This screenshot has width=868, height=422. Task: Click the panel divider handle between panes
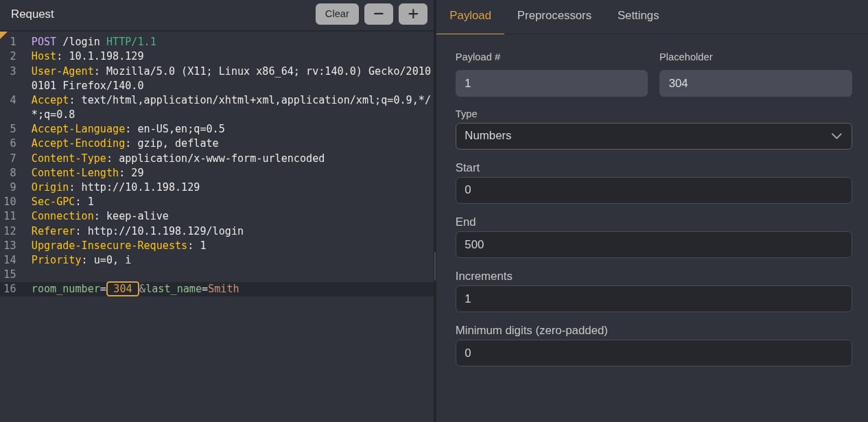pyautogui.click(x=435, y=266)
